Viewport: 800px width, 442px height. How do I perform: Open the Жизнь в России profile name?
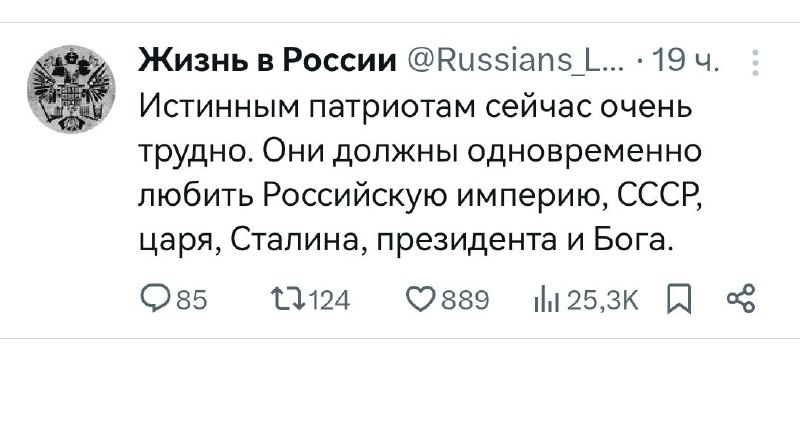267,61
